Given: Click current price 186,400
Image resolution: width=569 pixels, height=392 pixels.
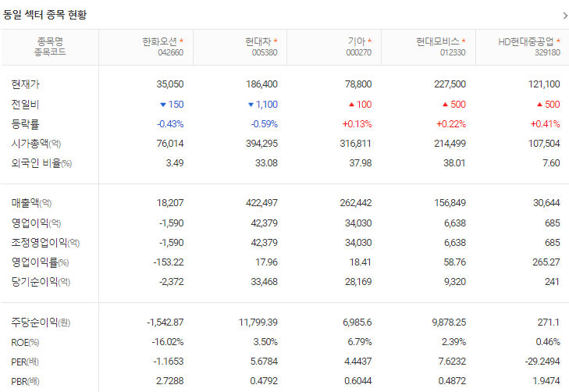Looking at the screenshot, I should click(261, 84).
